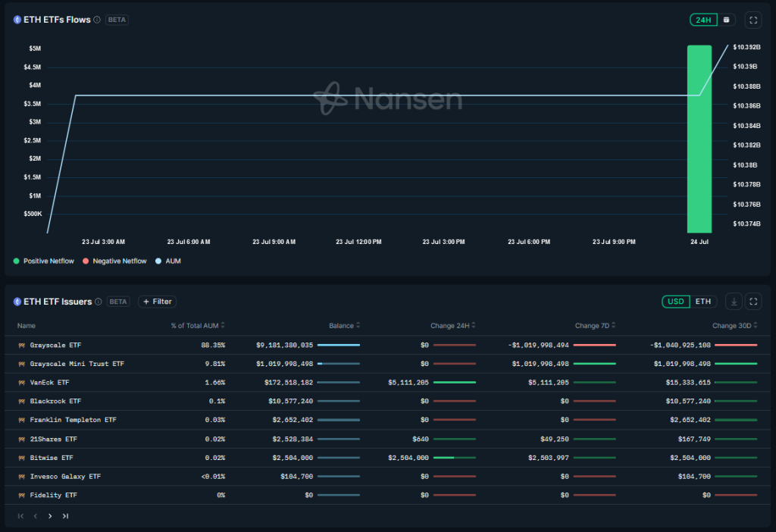776x532 pixels.
Task: Open the Franklin Templeton ETF issuer name
Action: pos(74,420)
